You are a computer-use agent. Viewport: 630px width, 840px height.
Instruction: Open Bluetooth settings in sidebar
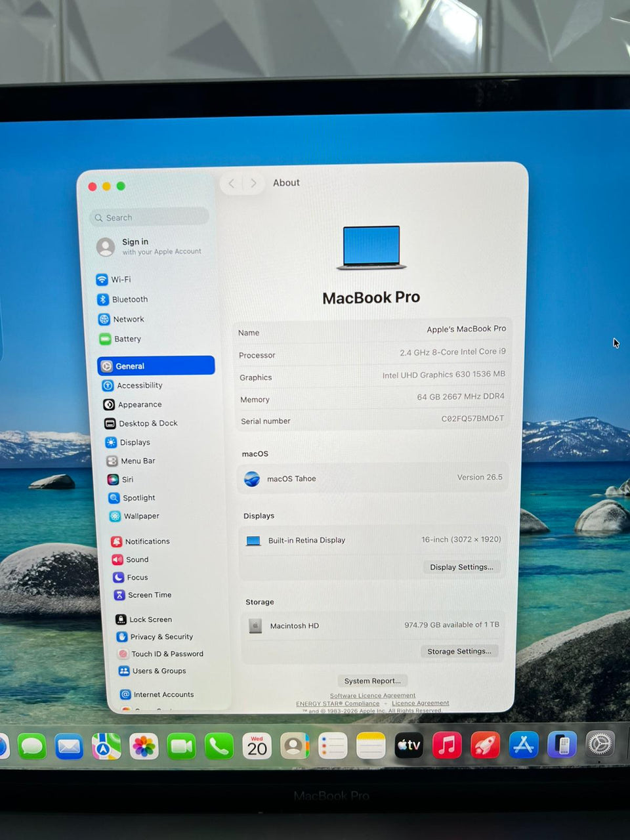[123, 299]
